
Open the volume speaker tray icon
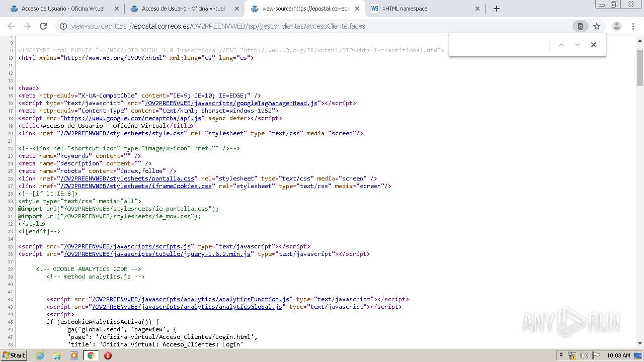coord(584,355)
